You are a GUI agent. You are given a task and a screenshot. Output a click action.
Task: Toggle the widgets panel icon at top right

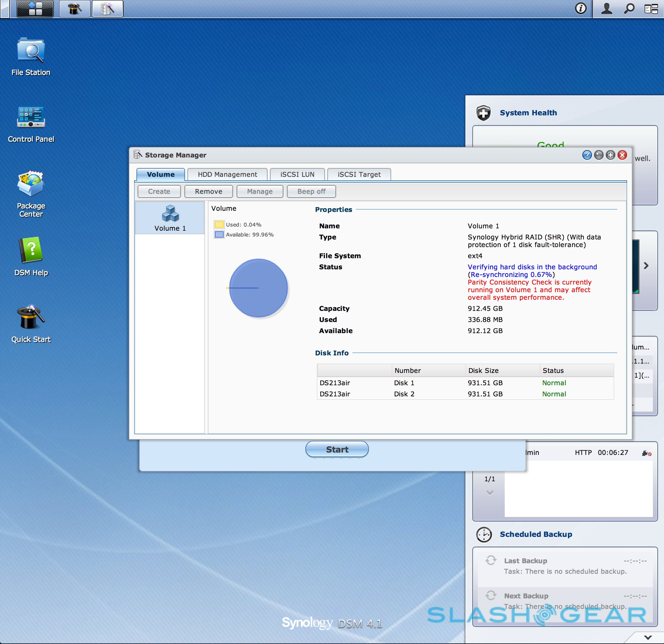tap(651, 8)
